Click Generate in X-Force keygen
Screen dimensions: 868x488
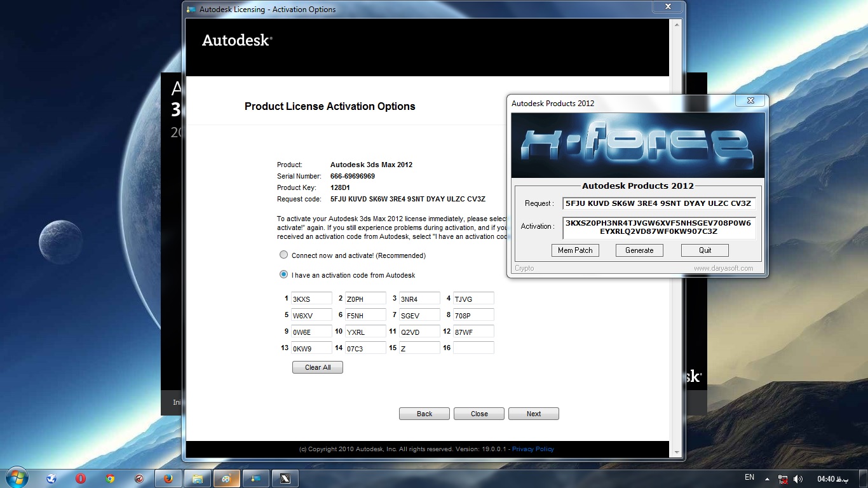(x=639, y=250)
